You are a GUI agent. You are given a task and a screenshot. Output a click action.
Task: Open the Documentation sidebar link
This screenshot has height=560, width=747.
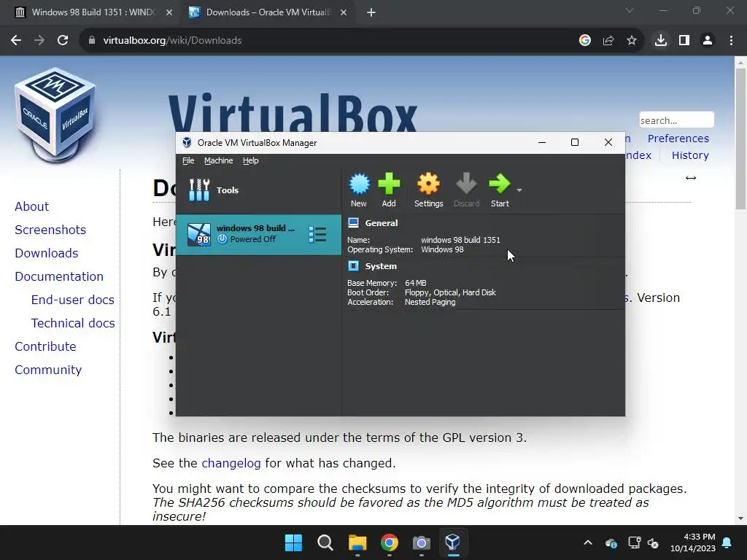59,276
